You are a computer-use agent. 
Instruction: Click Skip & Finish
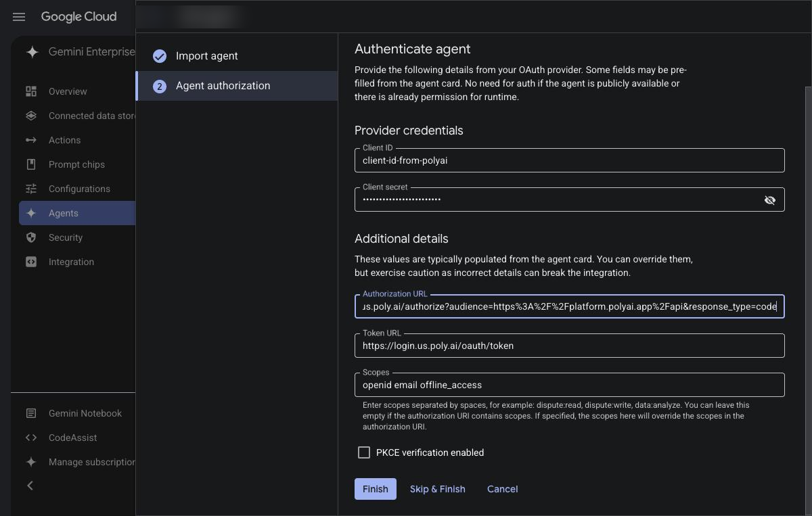click(438, 489)
